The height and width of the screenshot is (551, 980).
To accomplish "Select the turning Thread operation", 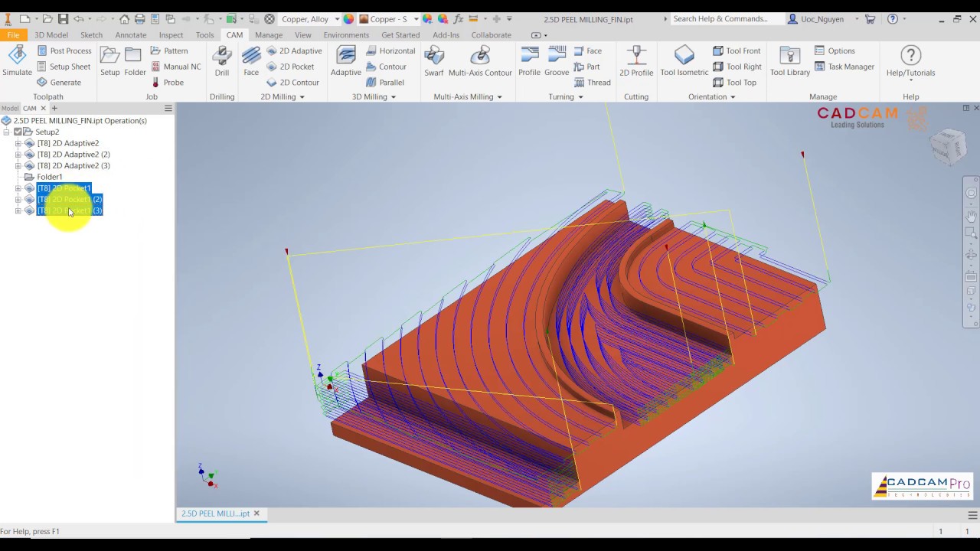I will click(x=592, y=82).
